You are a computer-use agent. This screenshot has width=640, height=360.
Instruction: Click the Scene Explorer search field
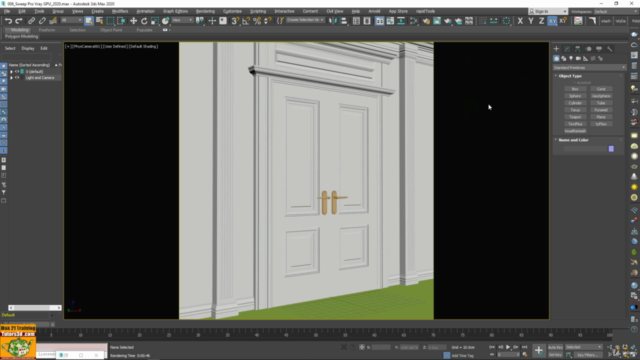tap(27, 56)
